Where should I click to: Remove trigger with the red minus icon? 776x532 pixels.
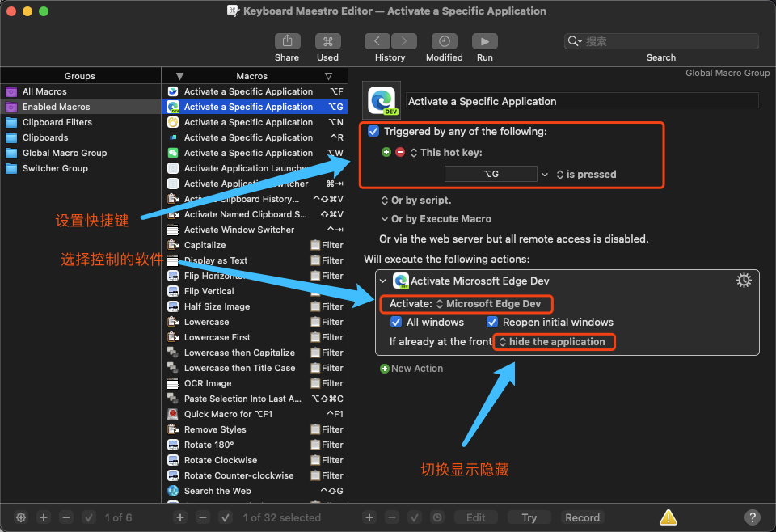(x=400, y=152)
